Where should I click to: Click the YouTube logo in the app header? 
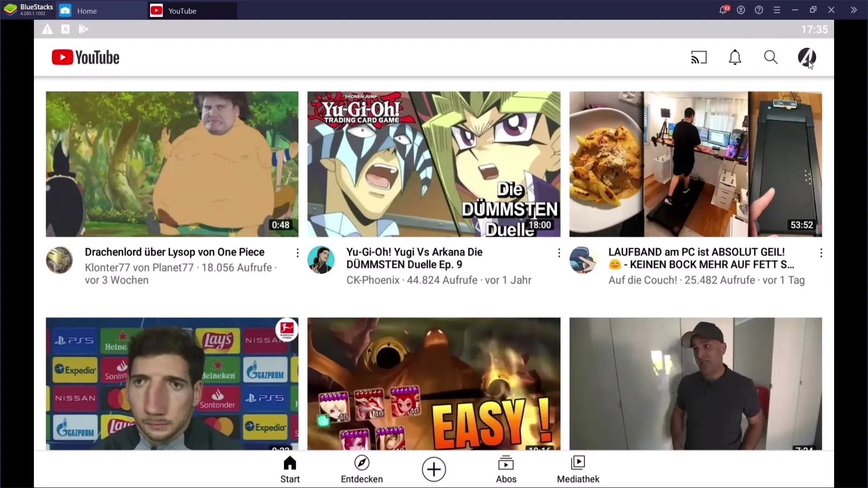(85, 57)
